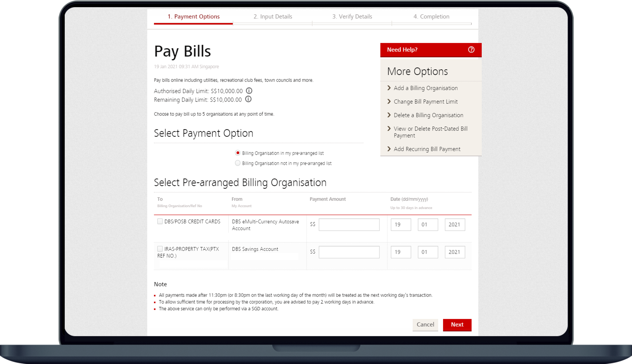Screen dimensions: 632x364
Task: Open the Change Bill Payment Limit link
Action: click(x=426, y=102)
